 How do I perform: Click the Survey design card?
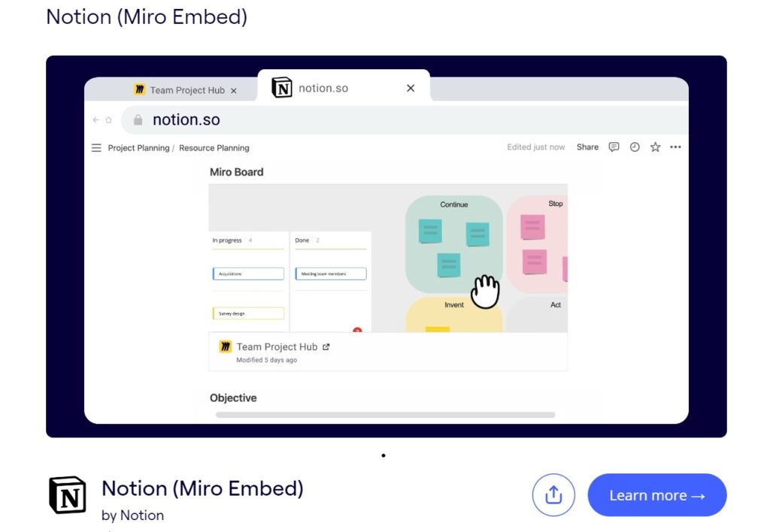pyautogui.click(x=248, y=313)
